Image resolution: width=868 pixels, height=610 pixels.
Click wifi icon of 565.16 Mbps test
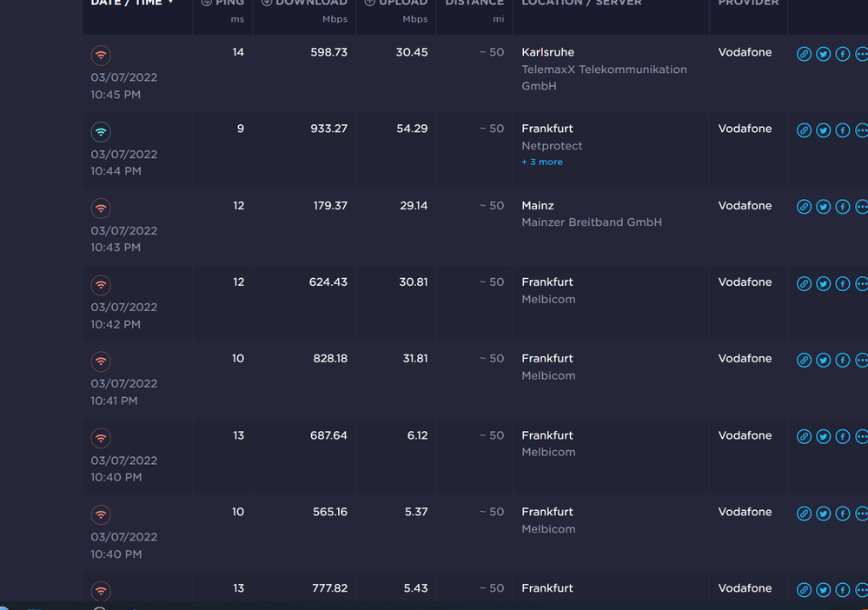(101, 514)
